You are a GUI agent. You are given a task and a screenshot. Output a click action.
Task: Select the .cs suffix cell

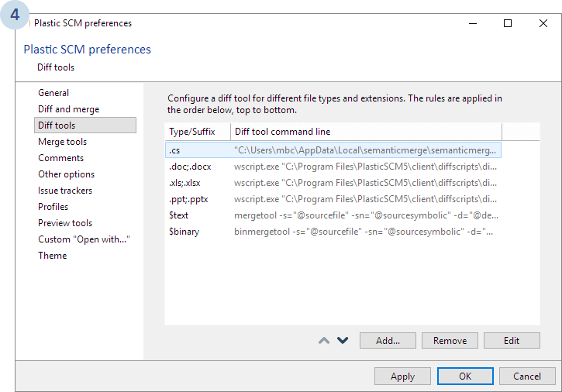click(198, 150)
